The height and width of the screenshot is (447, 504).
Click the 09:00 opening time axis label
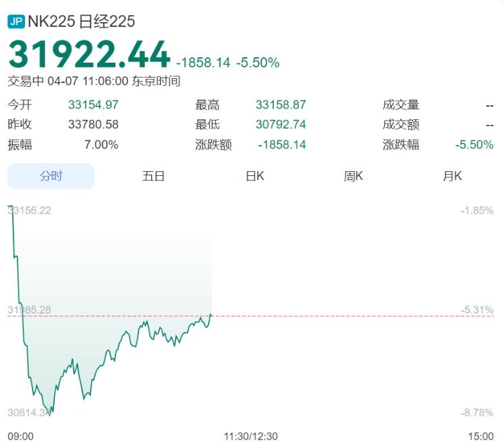coord(20,436)
